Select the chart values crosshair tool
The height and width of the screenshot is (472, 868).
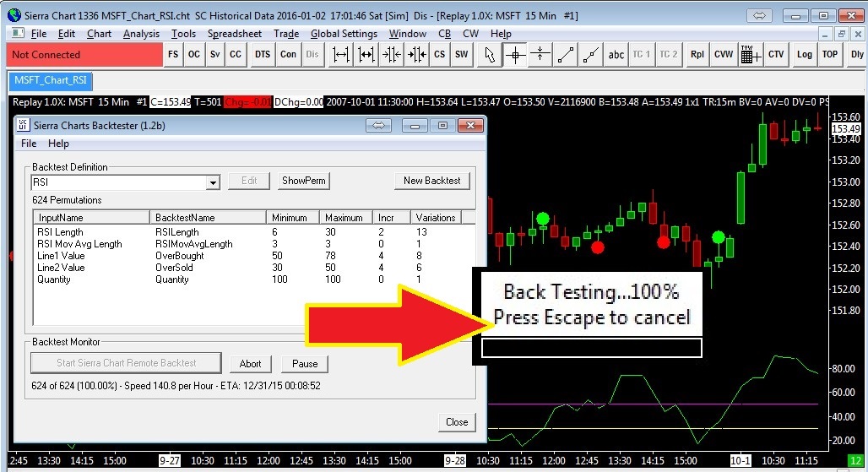(515, 54)
